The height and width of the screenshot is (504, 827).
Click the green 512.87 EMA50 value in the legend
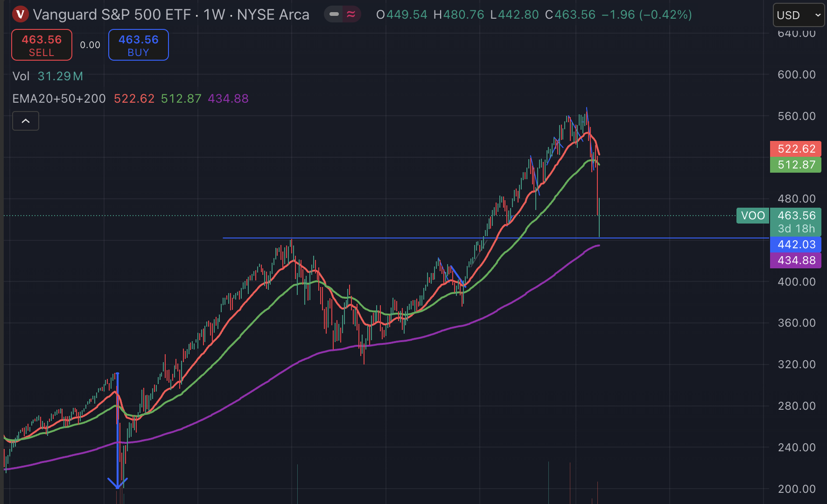pyautogui.click(x=181, y=98)
